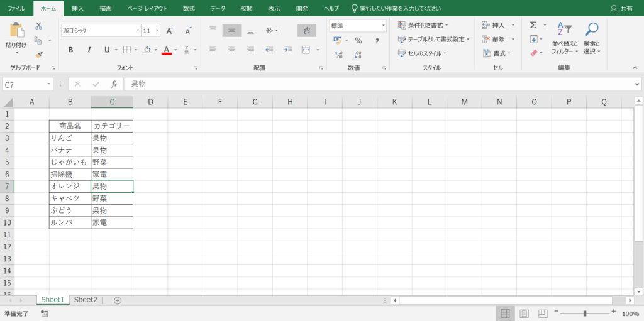Click increase decimal places icon
The height and width of the screenshot is (321, 644).
point(339,55)
